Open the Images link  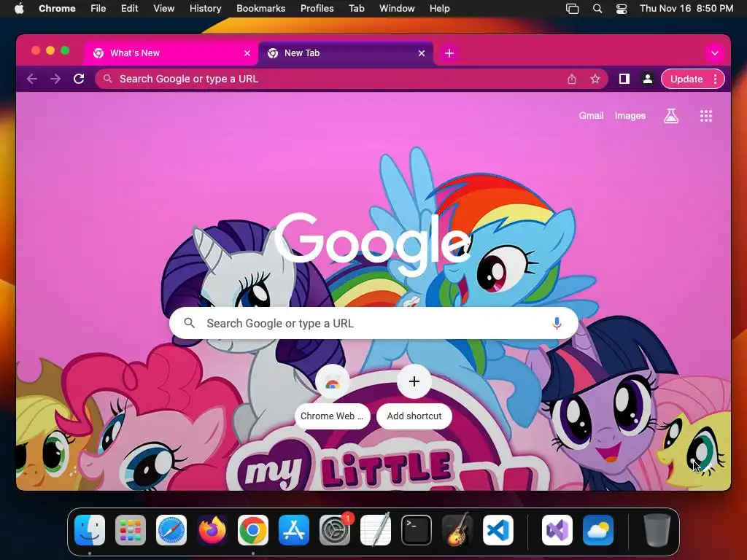coord(630,116)
